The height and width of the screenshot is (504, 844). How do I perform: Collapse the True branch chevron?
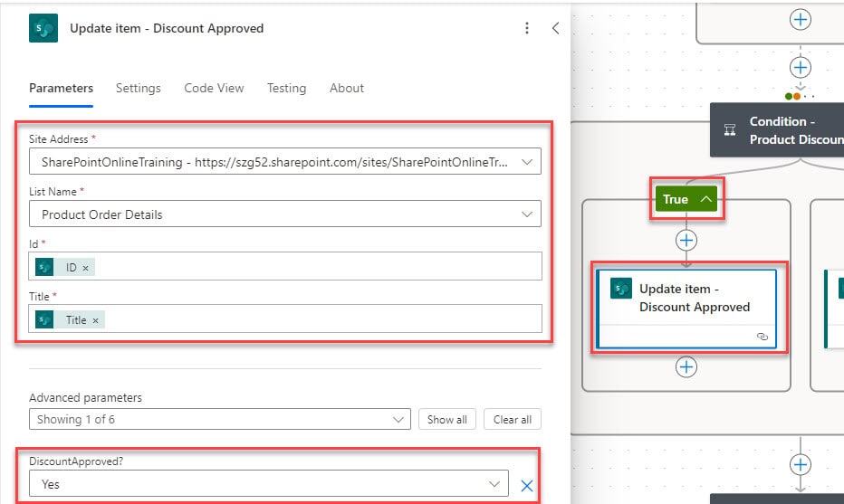(x=705, y=199)
